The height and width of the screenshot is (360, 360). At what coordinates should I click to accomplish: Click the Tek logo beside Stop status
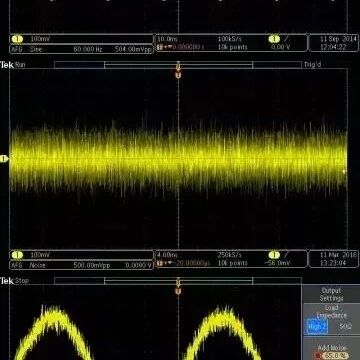(7, 281)
